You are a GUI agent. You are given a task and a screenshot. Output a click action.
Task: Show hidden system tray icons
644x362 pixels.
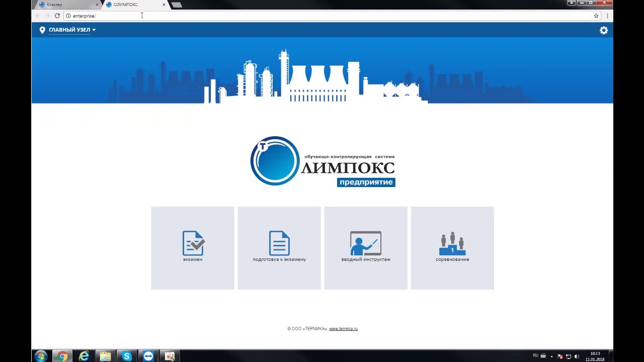tap(551, 356)
